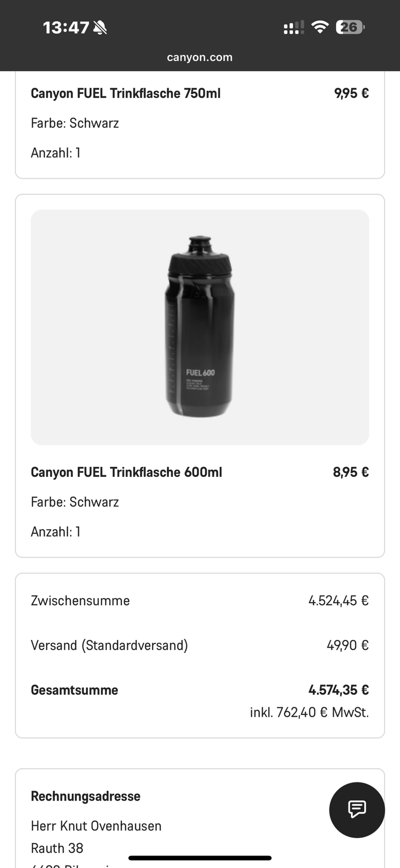The image size is (400, 868).
Task: Open the FUEL 600 bottle product image
Action: coord(200,327)
